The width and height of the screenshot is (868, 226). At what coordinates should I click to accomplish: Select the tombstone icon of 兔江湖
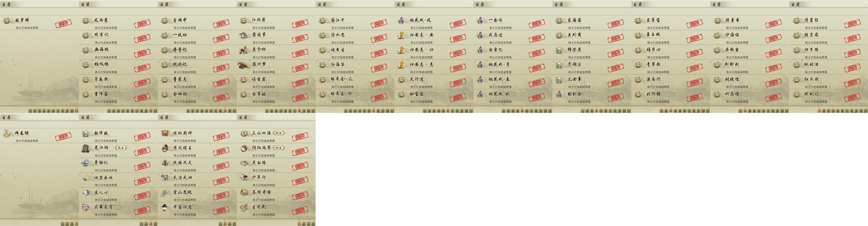click(86, 148)
